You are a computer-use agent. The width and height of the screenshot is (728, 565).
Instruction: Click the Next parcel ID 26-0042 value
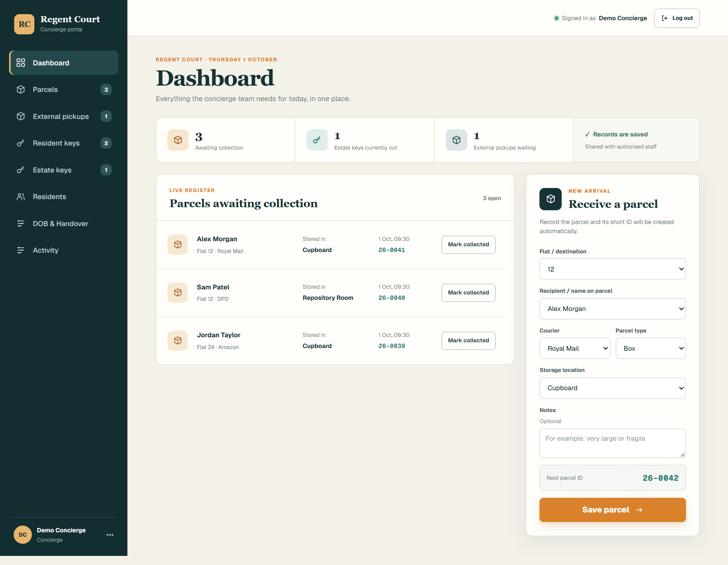[x=661, y=478]
